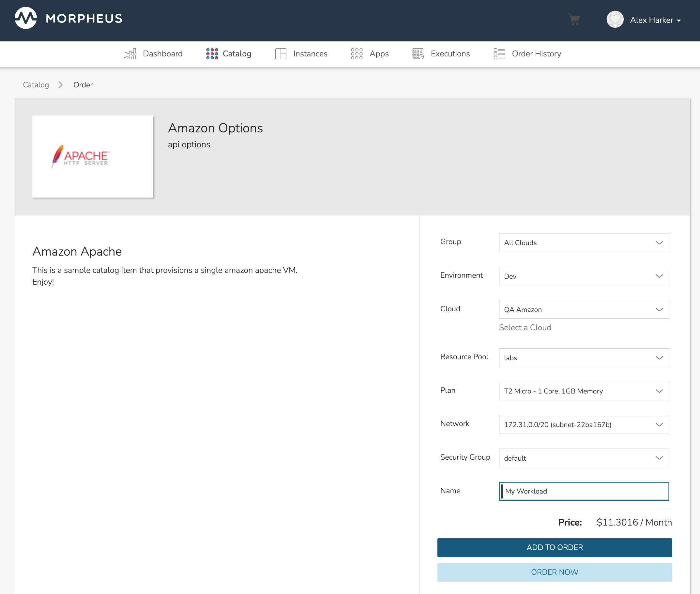Click the Name field containing My Workload
The width and height of the screenshot is (700, 594).
pyautogui.click(x=584, y=491)
